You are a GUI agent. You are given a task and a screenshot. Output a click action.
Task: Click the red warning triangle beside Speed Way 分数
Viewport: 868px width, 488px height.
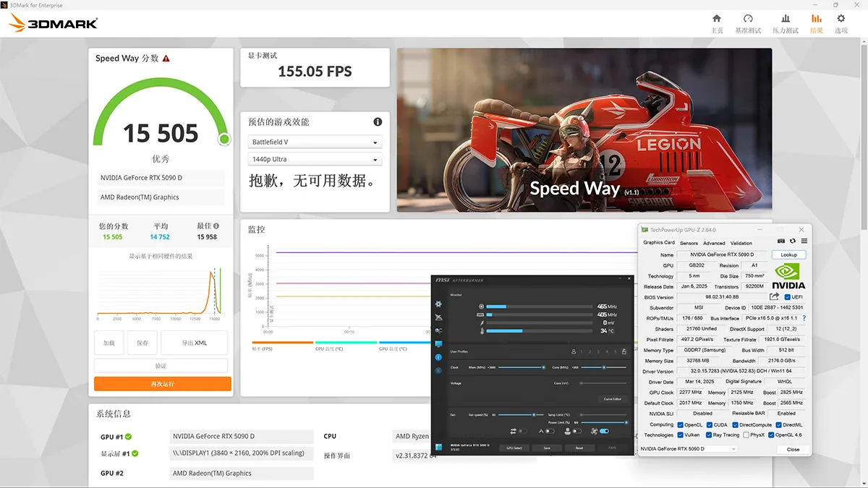[166, 59]
